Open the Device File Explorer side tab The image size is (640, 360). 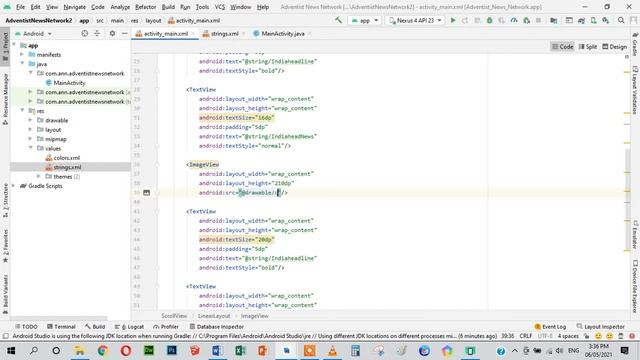pyautogui.click(x=635, y=287)
